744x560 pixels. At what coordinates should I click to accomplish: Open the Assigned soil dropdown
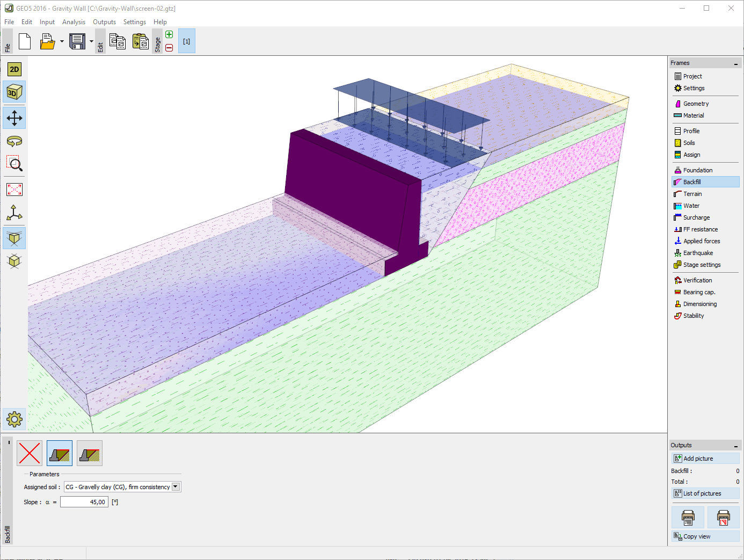(x=175, y=486)
